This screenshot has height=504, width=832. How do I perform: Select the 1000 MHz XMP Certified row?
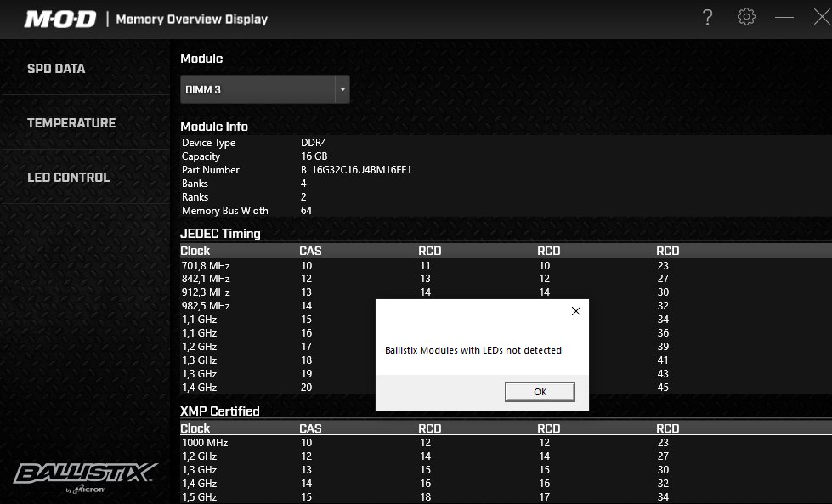(205, 442)
